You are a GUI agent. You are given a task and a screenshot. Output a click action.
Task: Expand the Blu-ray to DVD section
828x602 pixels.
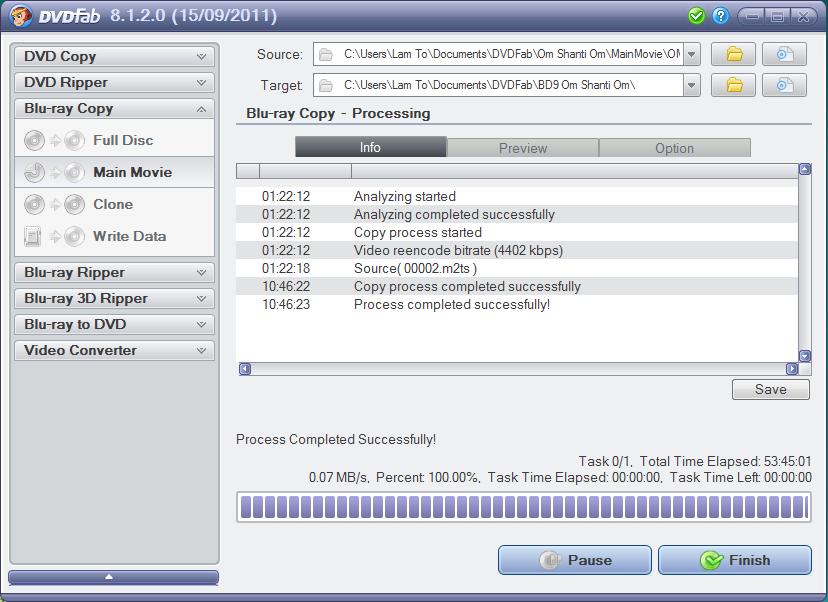click(115, 324)
